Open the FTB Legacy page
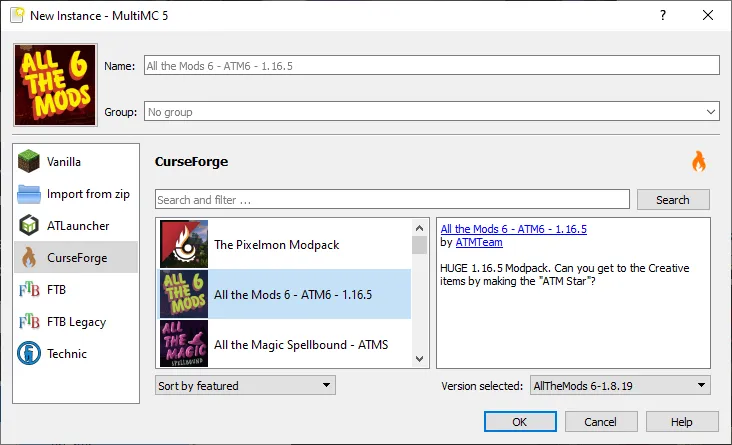 click(x=76, y=322)
